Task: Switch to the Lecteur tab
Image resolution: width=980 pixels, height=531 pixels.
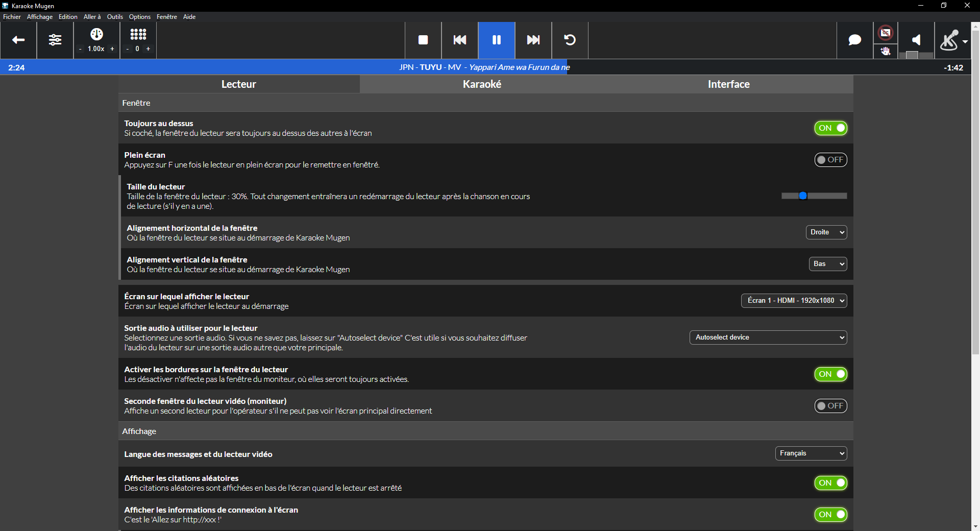Action: click(x=239, y=84)
